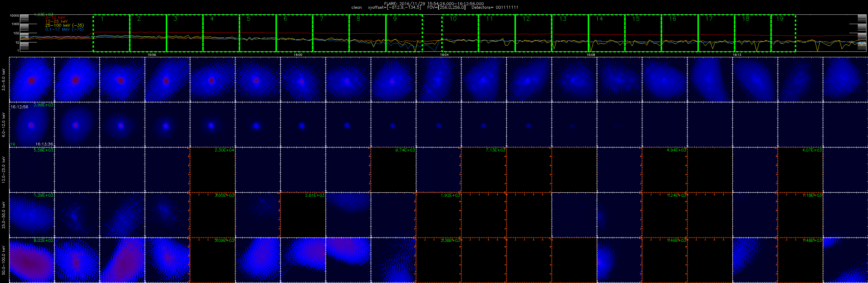Viewport: 868px width, 283px height.
Task: Click the 'clean' algorithm label in the header
Action: coord(357,8)
